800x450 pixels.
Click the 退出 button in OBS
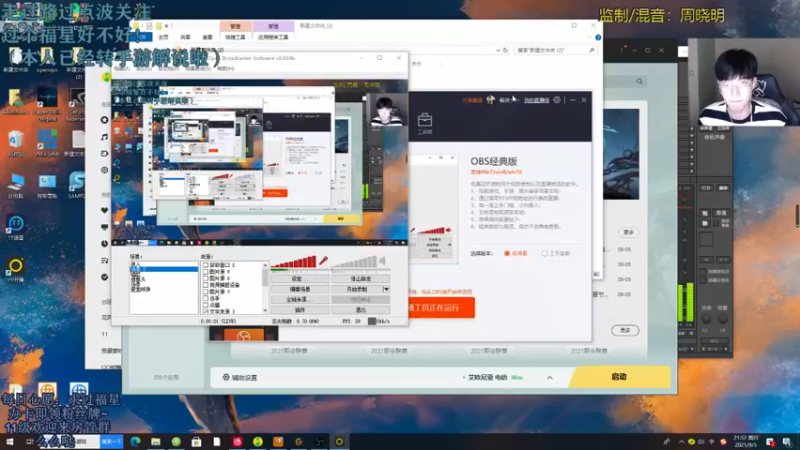click(361, 310)
